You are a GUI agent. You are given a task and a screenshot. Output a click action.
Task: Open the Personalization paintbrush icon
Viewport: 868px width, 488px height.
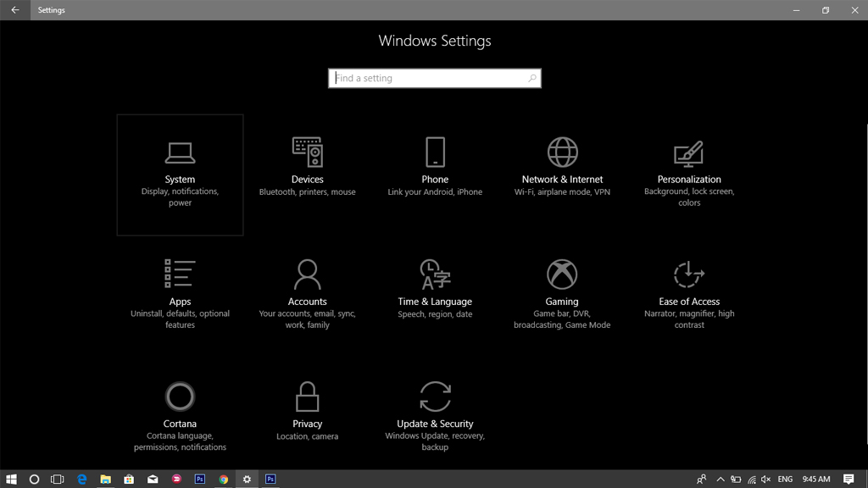(x=688, y=153)
